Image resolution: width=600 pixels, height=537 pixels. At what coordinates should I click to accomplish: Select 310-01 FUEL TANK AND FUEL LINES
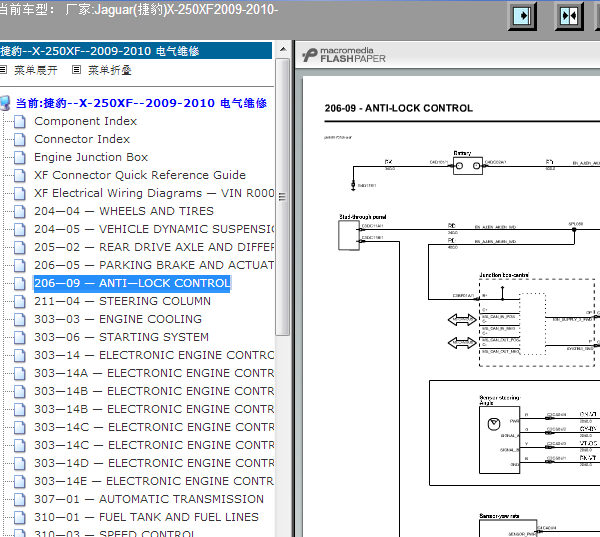(146, 517)
